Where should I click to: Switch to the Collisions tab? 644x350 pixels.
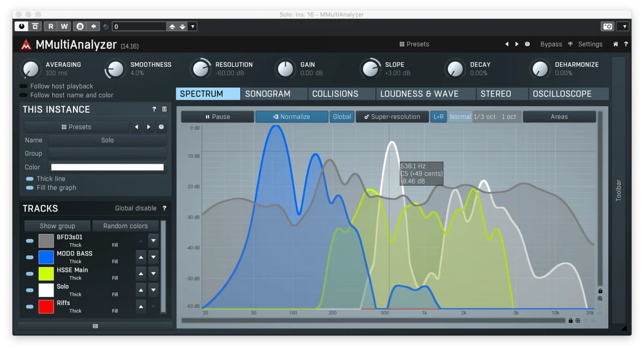[342, 94]
